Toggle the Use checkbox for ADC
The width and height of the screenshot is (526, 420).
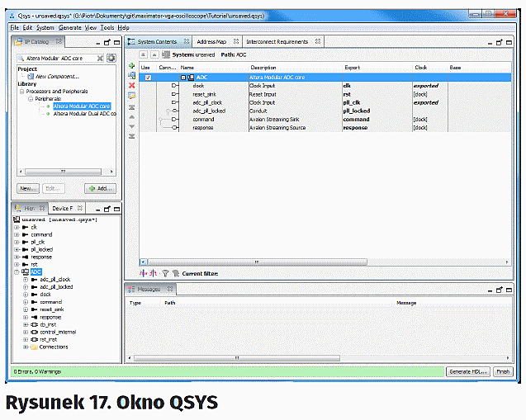point(148,78)
